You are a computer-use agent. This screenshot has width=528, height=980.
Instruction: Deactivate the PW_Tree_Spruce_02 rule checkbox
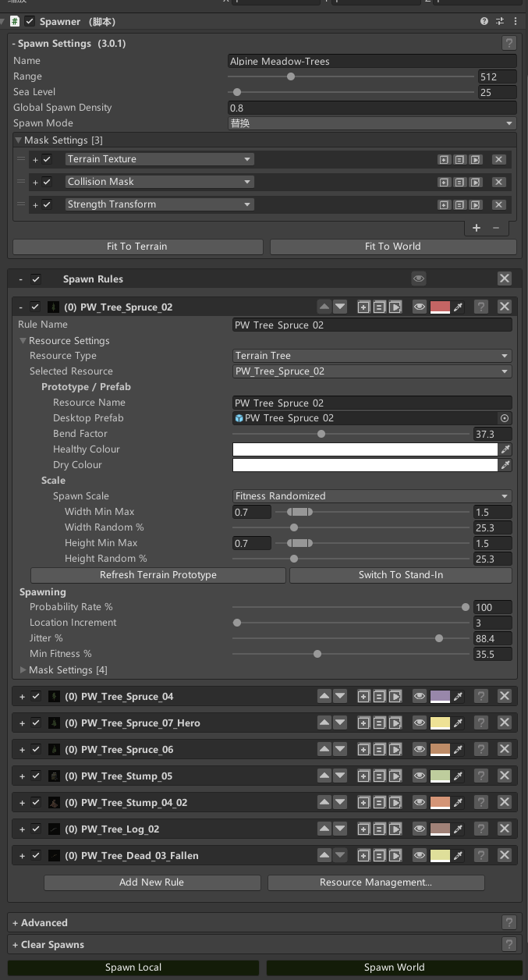[x=35, y=307]
